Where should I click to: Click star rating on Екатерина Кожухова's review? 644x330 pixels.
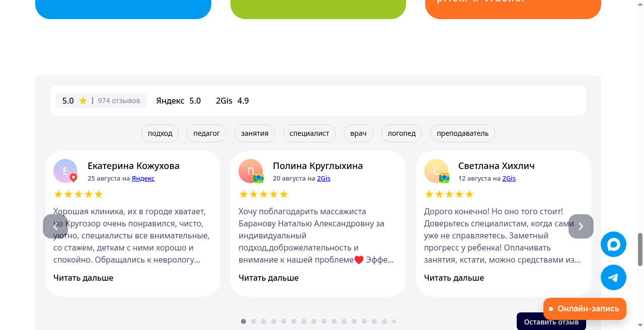click(x=78, y=194)
